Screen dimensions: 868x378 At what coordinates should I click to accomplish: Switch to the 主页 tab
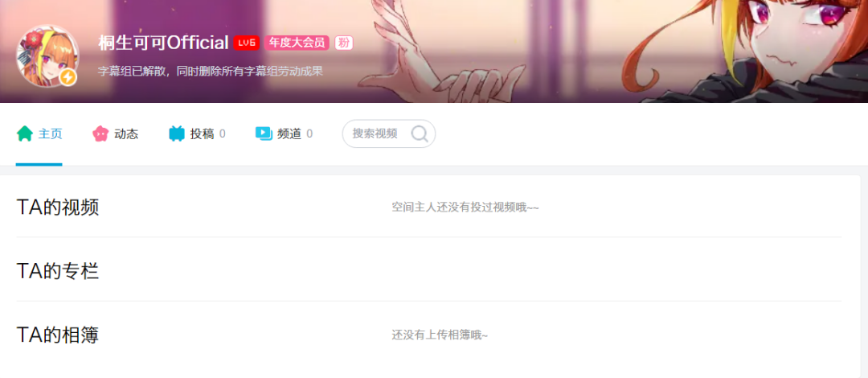(39, 134)
